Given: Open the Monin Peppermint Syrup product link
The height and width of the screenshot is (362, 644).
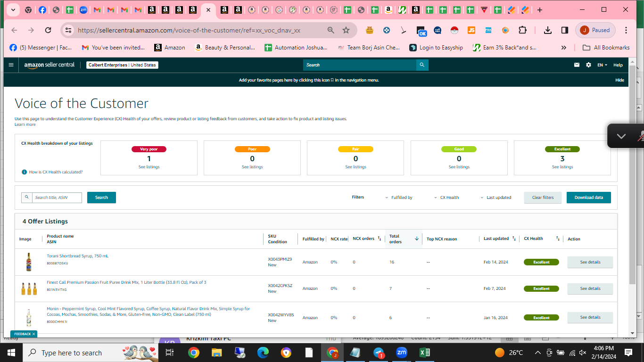Looking at the screenshot, I should pyautogui.click(x=149, y=312).
